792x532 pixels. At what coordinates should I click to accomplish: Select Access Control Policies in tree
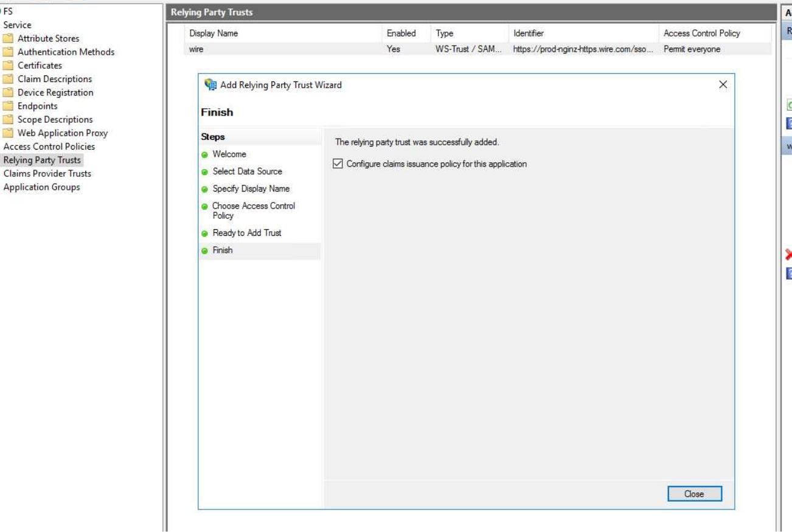tap(49, 147)
